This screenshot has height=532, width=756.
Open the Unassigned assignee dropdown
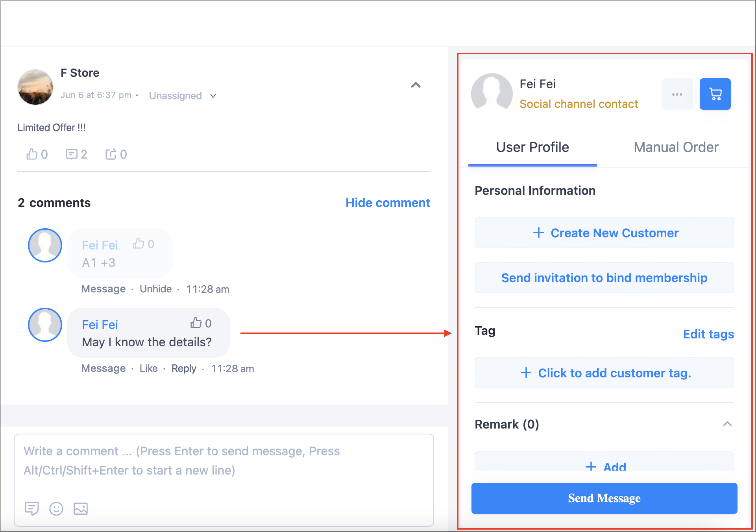(183, 96)
